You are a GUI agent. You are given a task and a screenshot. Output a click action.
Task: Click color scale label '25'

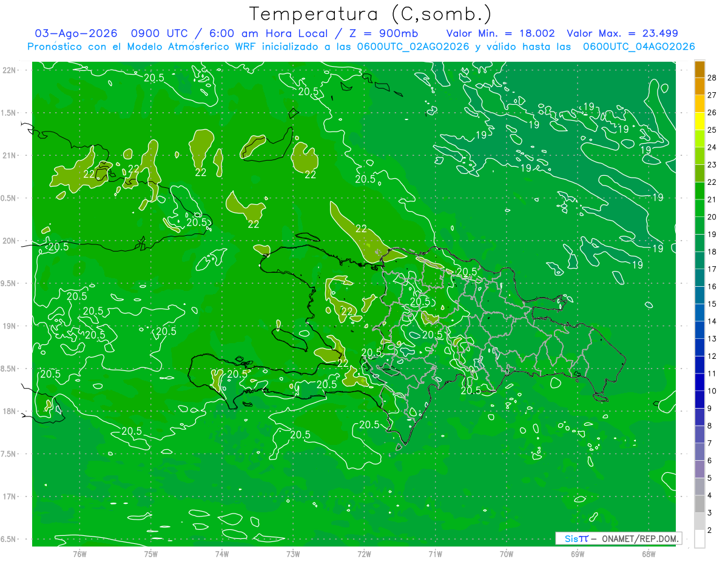point(712,130)
